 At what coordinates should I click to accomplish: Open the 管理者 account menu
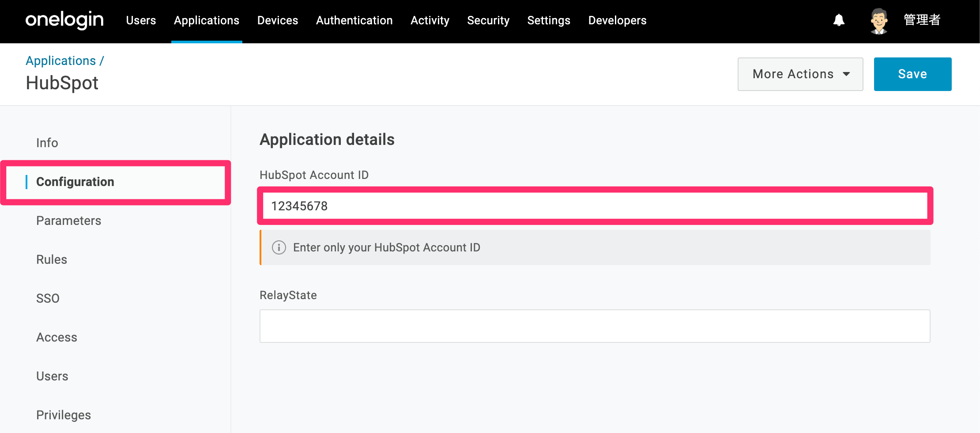point(922,20)
